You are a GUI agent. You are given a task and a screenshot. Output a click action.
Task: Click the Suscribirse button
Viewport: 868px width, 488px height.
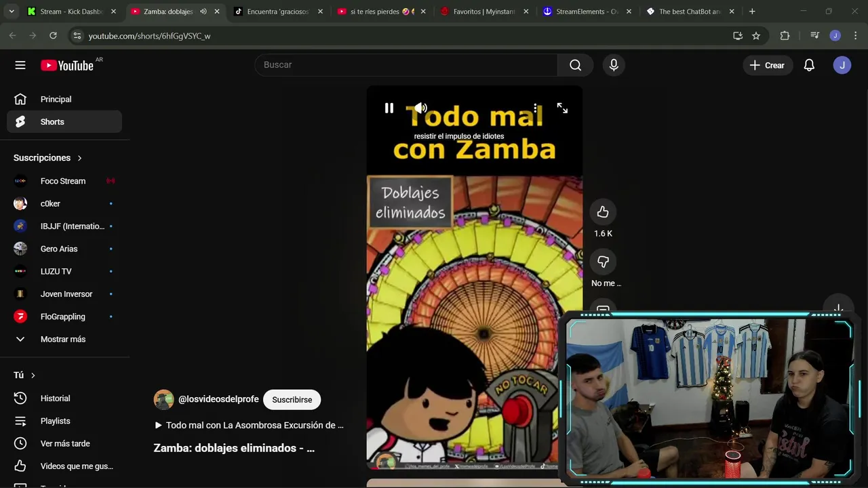pos(292,400)
